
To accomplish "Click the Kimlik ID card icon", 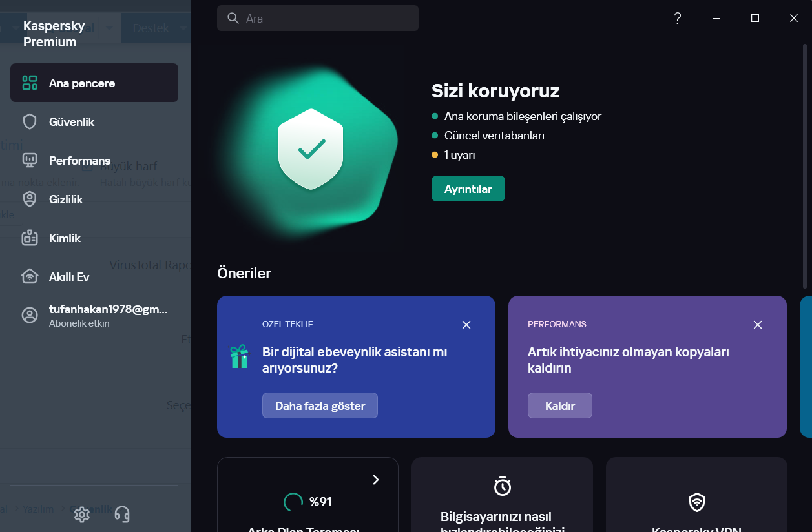I will [x=30, y=238].
